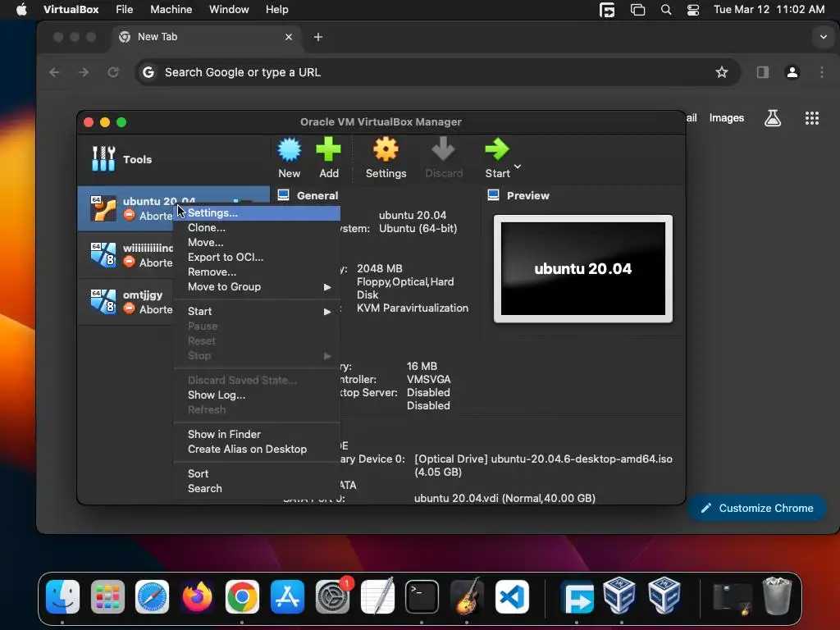Viewport: 840px width, 630px height.
Task: Open the Start button dropdown chevron
Action: point(518,167)
